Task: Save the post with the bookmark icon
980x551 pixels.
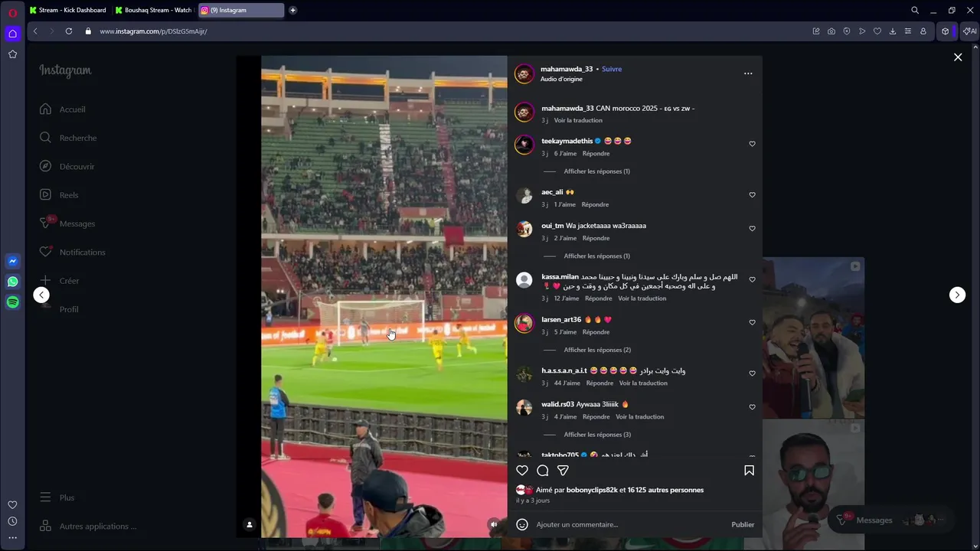Action: 749,471
